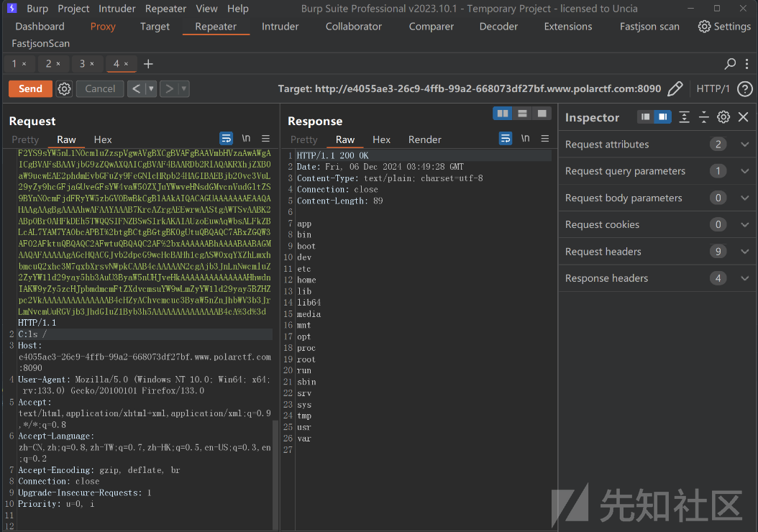Open the Request editor hamburger menu
758x532 pixels.
coord(265,139)
